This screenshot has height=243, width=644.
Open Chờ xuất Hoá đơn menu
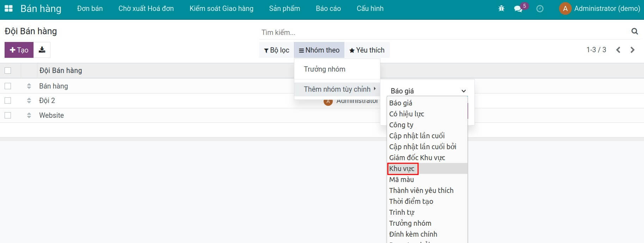pyautogui.click(x=146, y=8)
